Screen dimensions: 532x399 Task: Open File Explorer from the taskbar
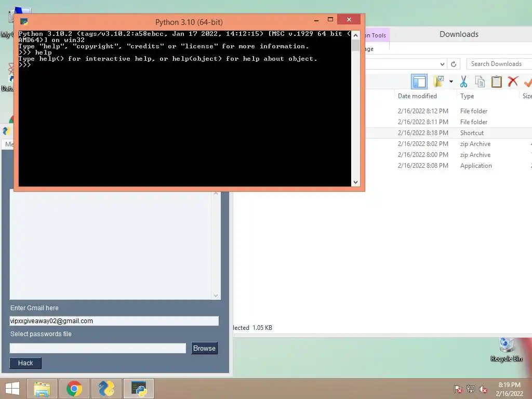(x=42, y=389)
